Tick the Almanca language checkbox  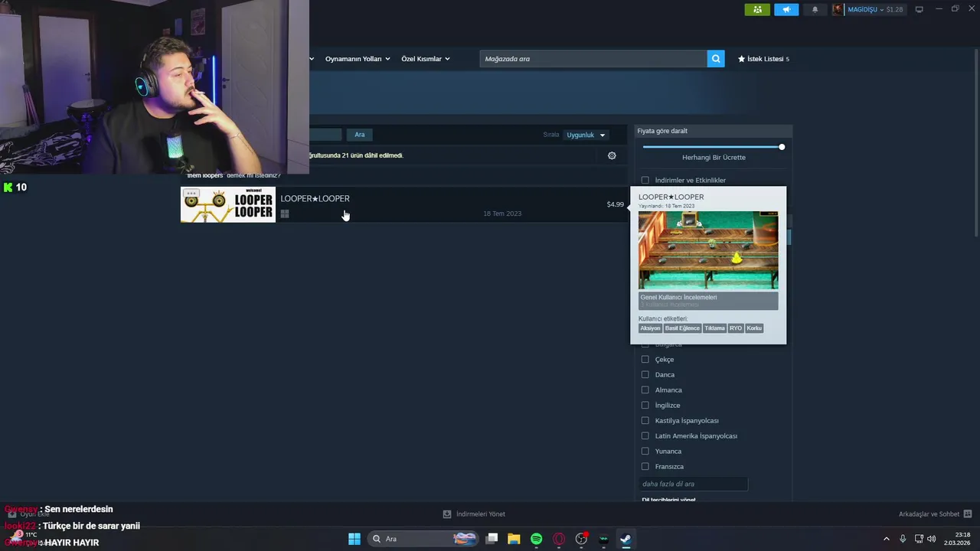(x=645, y=390)
